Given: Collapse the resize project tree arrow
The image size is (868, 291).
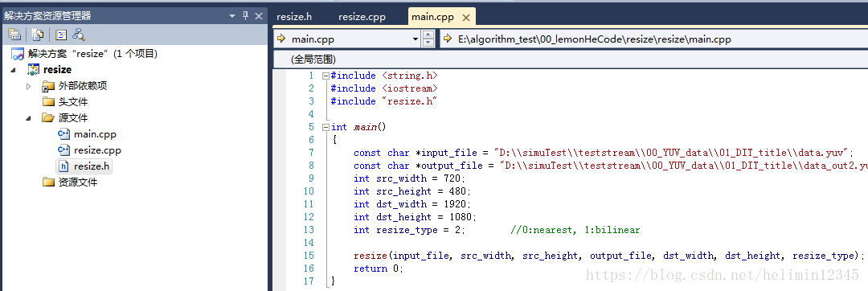Looking at the screenshot, I should click(x=14, y=70).
